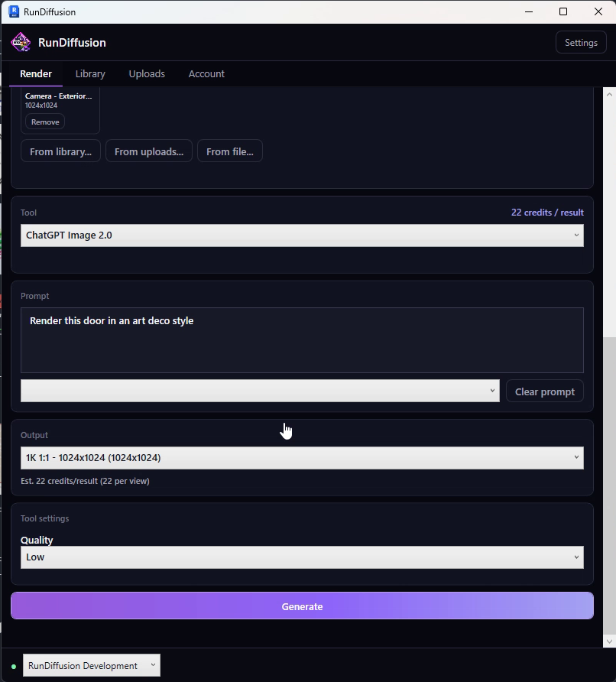616x682 pixels.
Task: Open the RunDiffusion Development environment dropdown
Action: click(91, 665)
